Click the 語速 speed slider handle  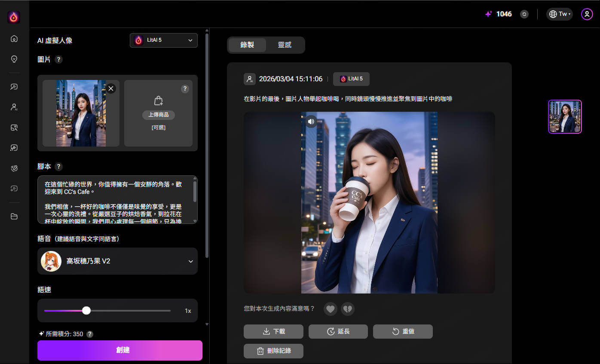tap(86, 311)
